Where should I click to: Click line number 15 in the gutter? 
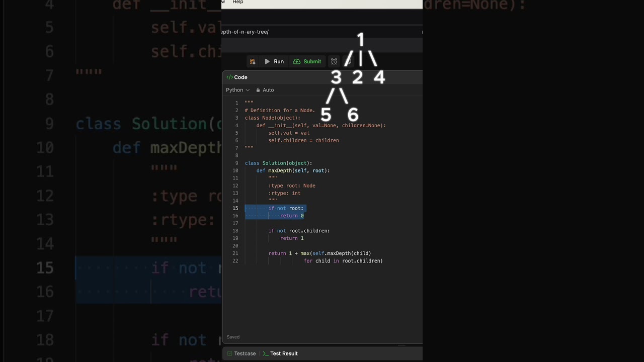coord(235,208)
